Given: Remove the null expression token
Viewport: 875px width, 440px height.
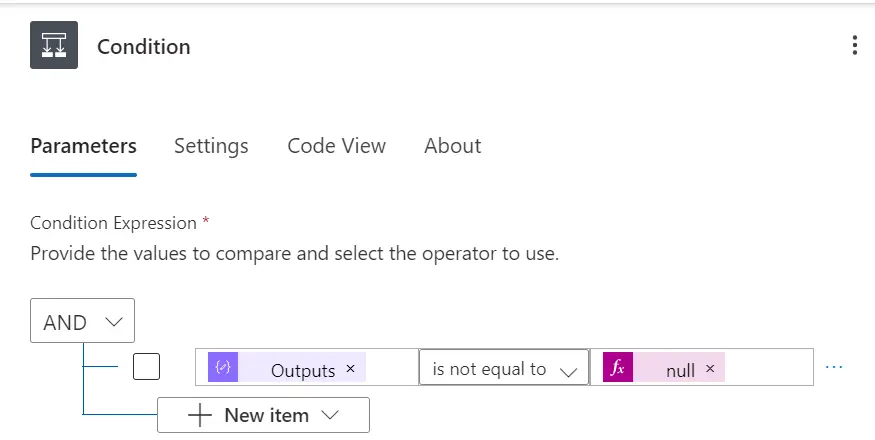Looking at the screenshot, I should pos(710,368).
